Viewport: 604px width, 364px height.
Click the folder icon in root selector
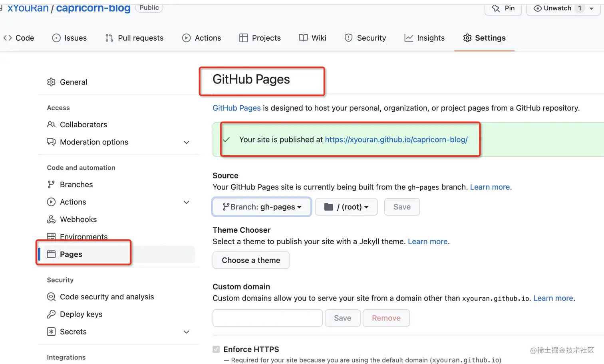pos(328,207)
